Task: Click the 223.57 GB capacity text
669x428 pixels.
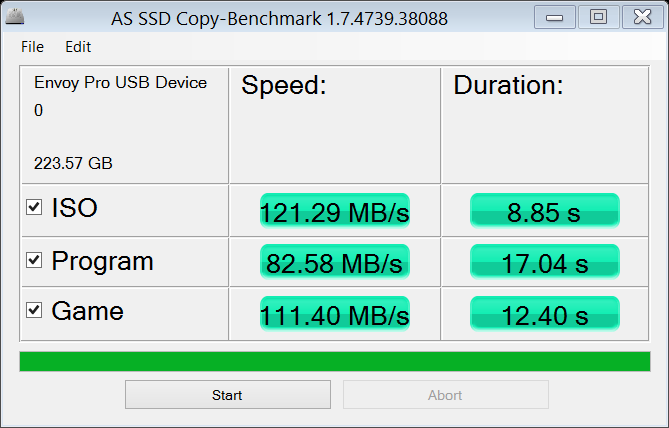Action: 73,163
